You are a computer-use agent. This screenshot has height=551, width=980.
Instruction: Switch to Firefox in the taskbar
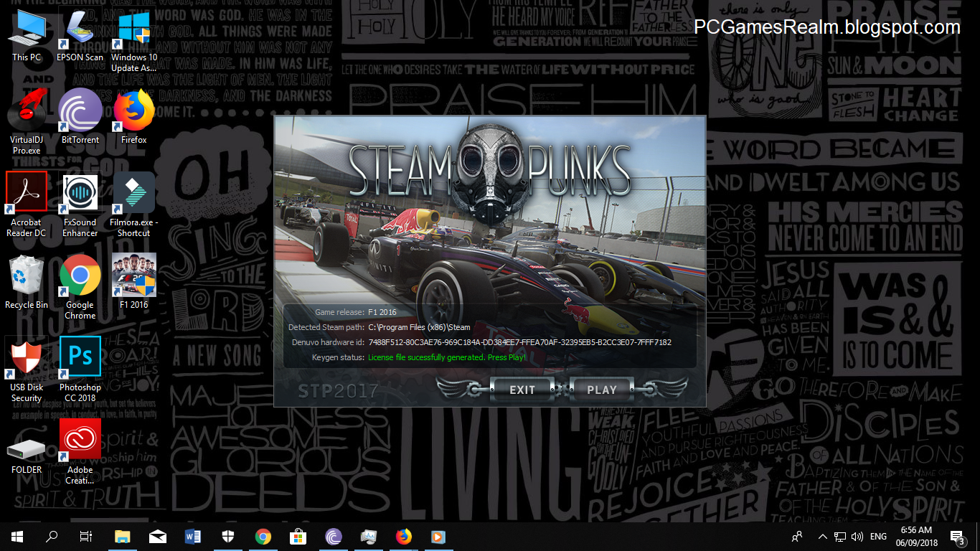tap(404, 537)
